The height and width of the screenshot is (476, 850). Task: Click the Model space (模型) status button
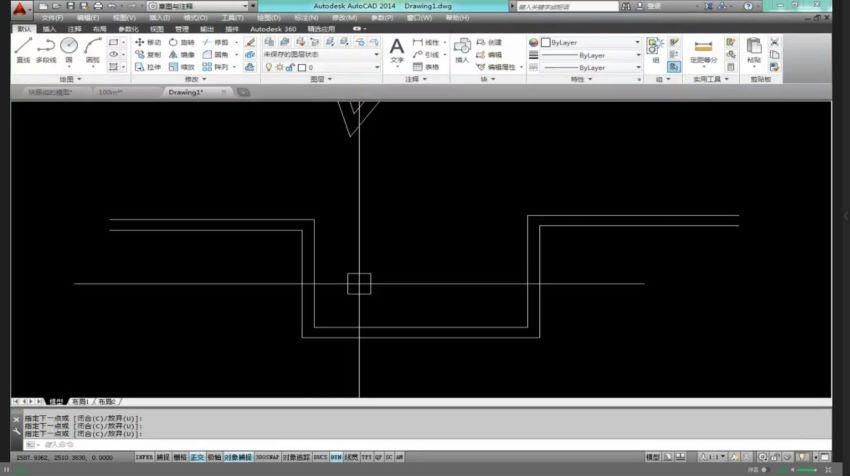pyautogui.click(x=653, y=458)
